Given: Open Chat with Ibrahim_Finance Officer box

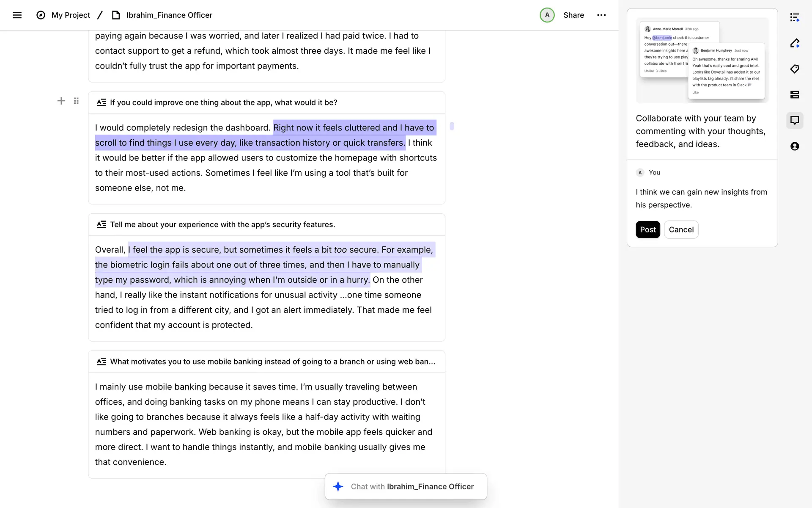Looking at the screenshot, I should click(x=406, y=486).
